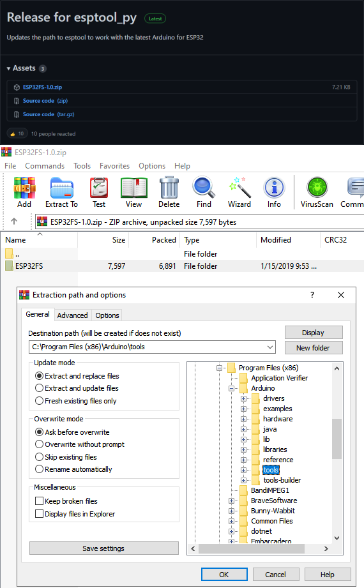The width and height of the screenshot is (364, 588).
Task: Click the Display button
Action: [314, 333]
